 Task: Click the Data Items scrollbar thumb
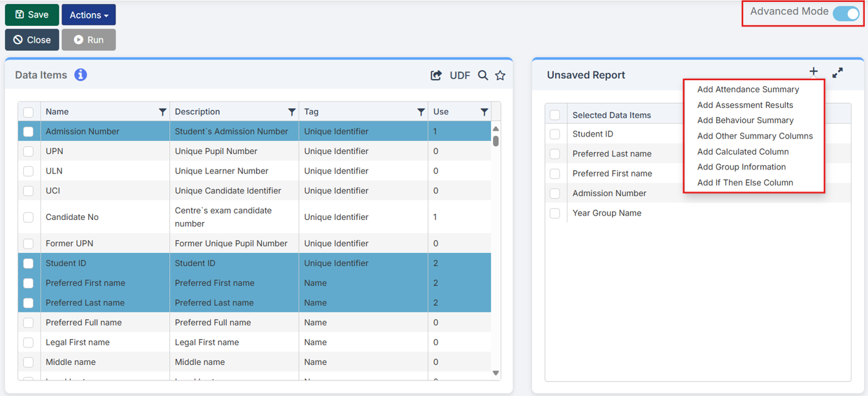point(496,140)
